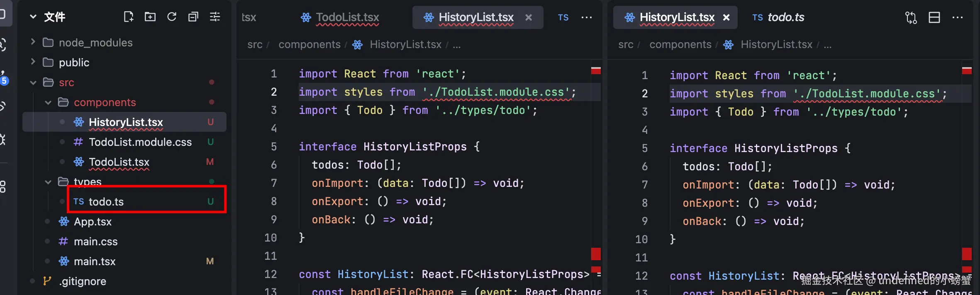Open more actions menu in left editor group
The image size is (980, 295).
(587, 17)
